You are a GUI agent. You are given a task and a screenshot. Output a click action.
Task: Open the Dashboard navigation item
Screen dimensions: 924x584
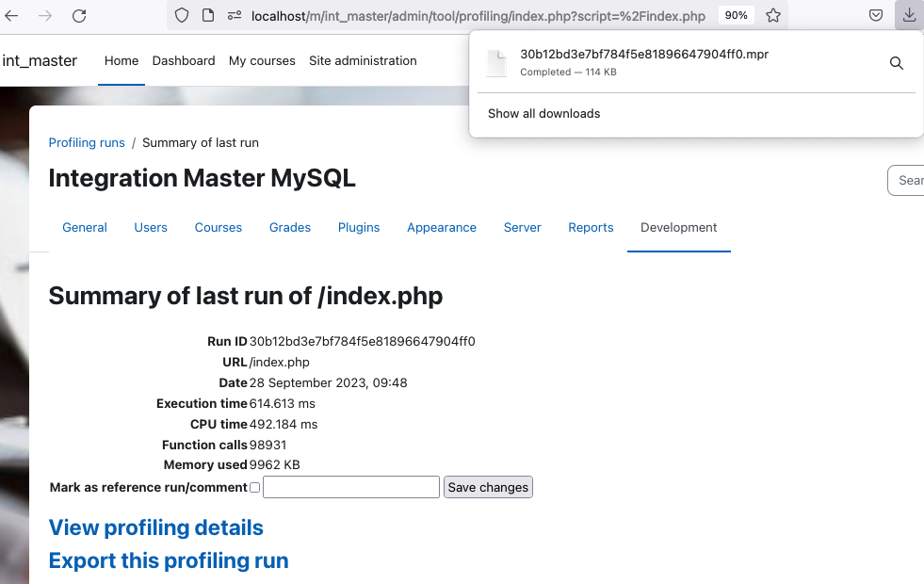[x=184, y=60]
